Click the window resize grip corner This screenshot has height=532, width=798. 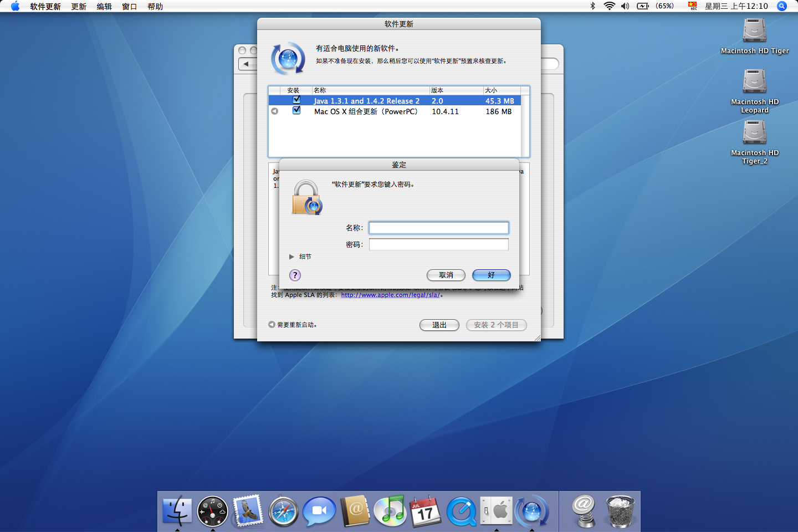tap(536, 337)
